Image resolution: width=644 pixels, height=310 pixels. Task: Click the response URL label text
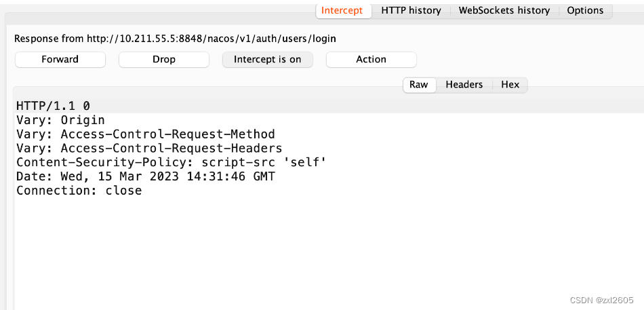pyautogui.click(x=175, y=39)
